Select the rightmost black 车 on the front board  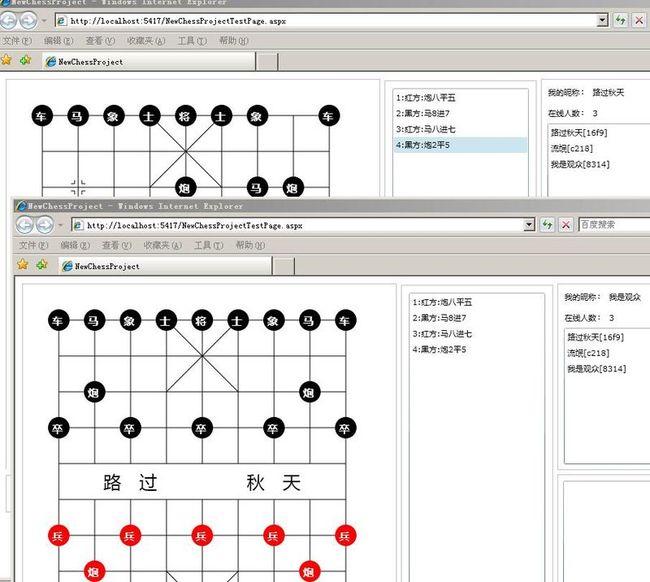click(345, 320)
